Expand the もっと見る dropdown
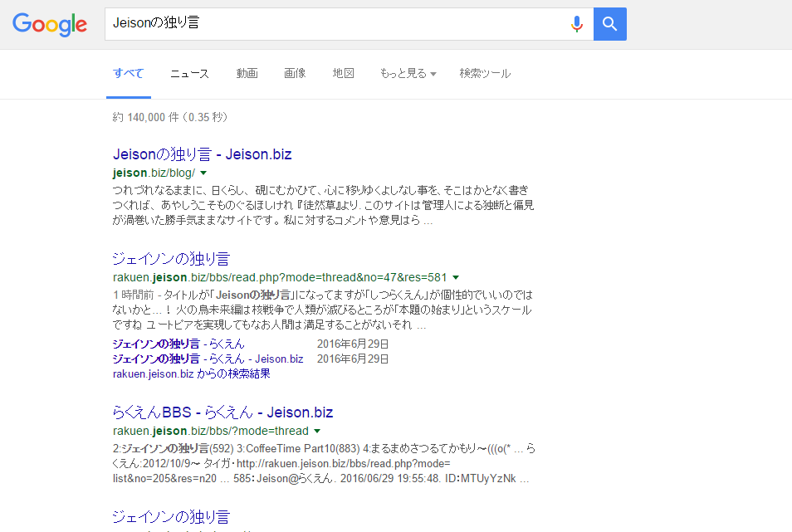The height and width of the screenshot is (532, 792). click(x=408, y=73)
